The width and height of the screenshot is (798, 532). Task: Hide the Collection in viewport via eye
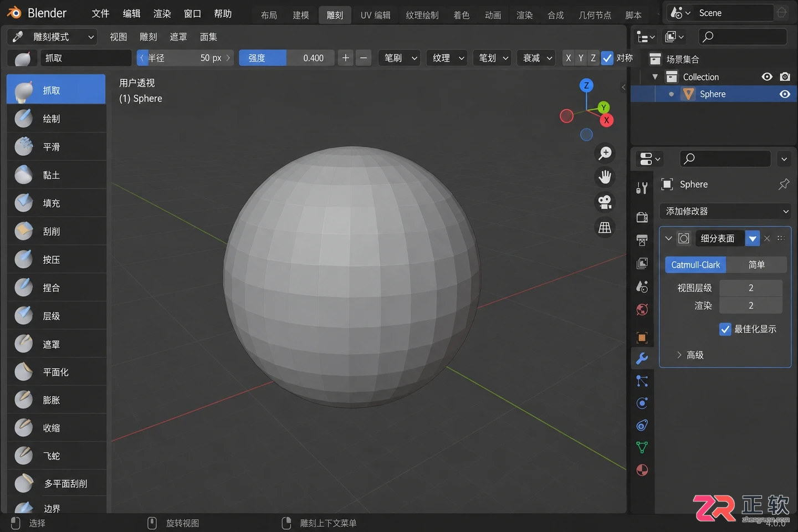(767, 76)
